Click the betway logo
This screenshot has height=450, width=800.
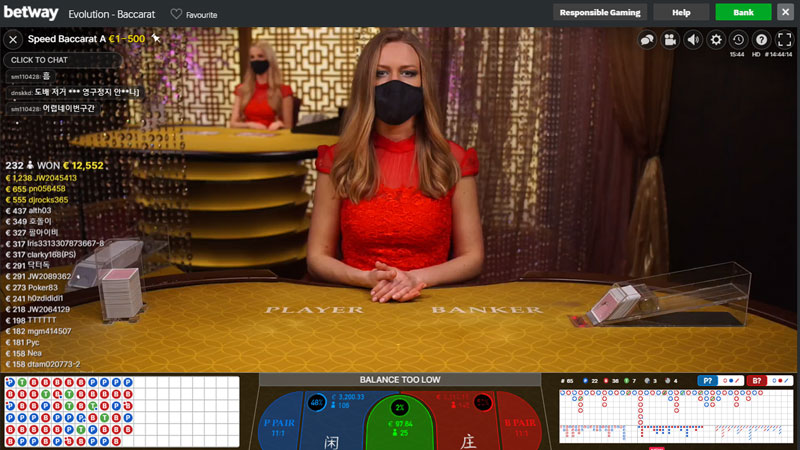click(31, 13)
